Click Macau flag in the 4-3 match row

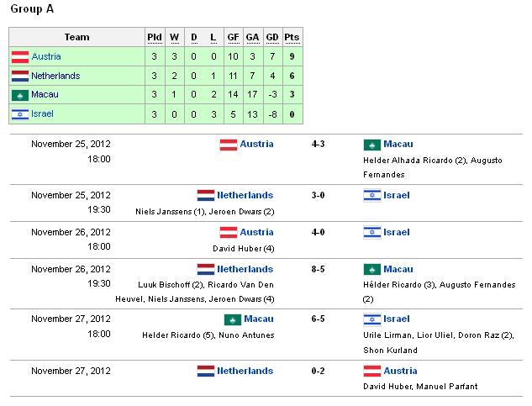(x=371, y=145)
